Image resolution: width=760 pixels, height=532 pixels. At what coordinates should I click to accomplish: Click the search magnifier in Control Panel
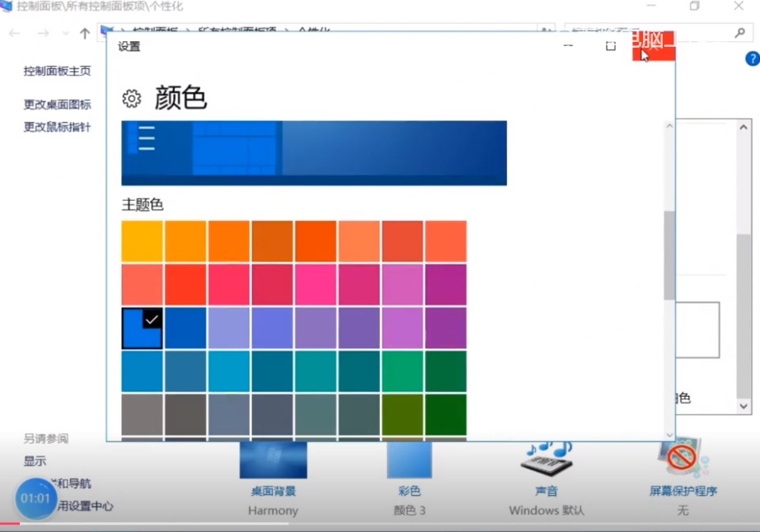(x=739, y=32)
